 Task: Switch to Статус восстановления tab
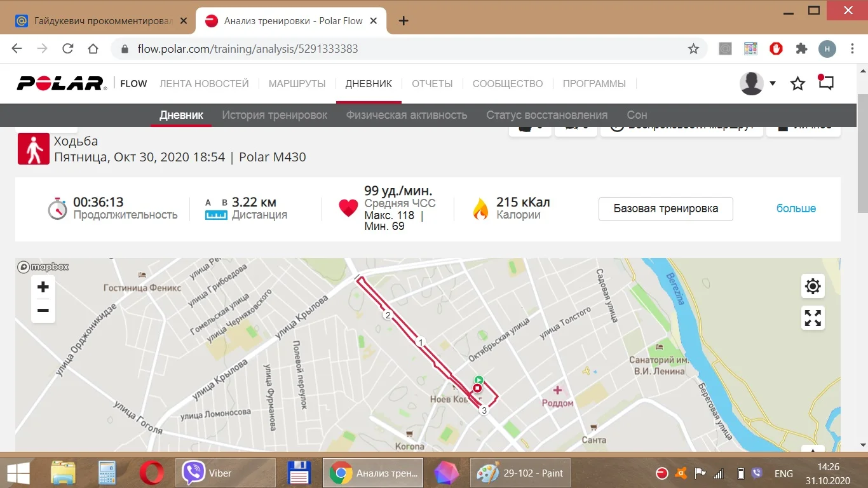pos(547,115)
